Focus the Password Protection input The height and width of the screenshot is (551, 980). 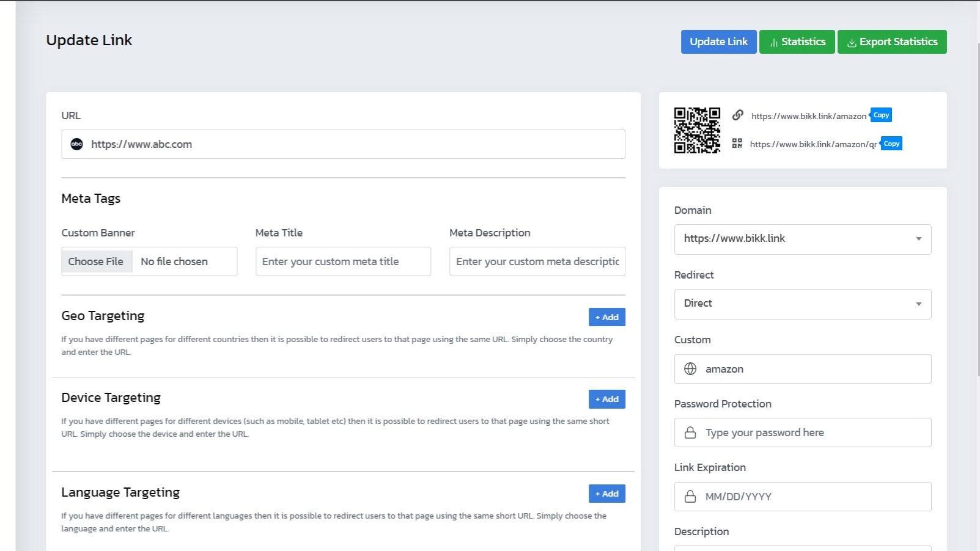[803, 432]
